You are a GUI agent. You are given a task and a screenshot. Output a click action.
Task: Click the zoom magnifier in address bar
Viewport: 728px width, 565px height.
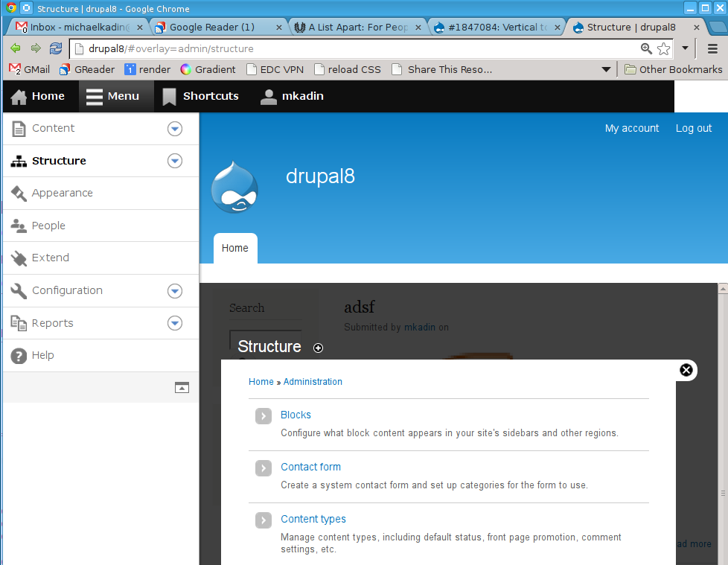pos(646,48)
